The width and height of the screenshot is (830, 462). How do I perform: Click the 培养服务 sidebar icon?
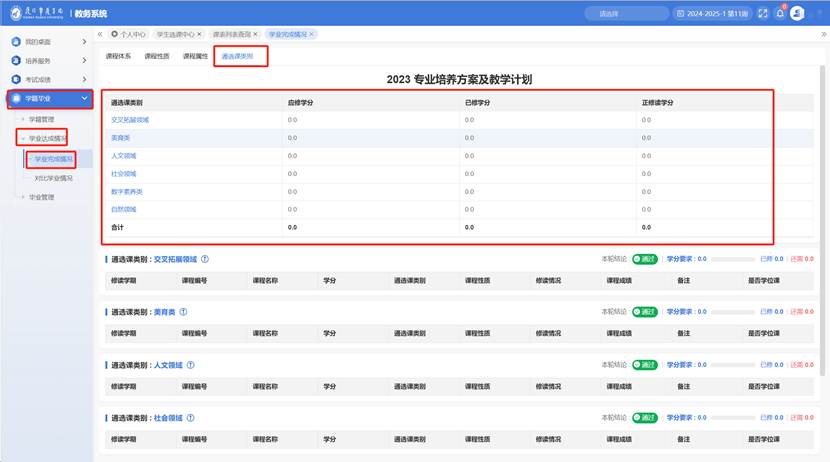click(x=15, y=60)
